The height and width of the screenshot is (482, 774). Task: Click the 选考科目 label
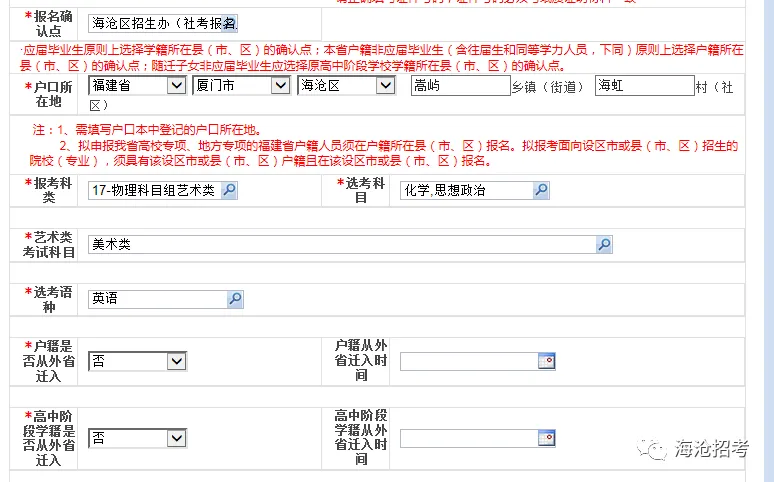pos(361,190)
